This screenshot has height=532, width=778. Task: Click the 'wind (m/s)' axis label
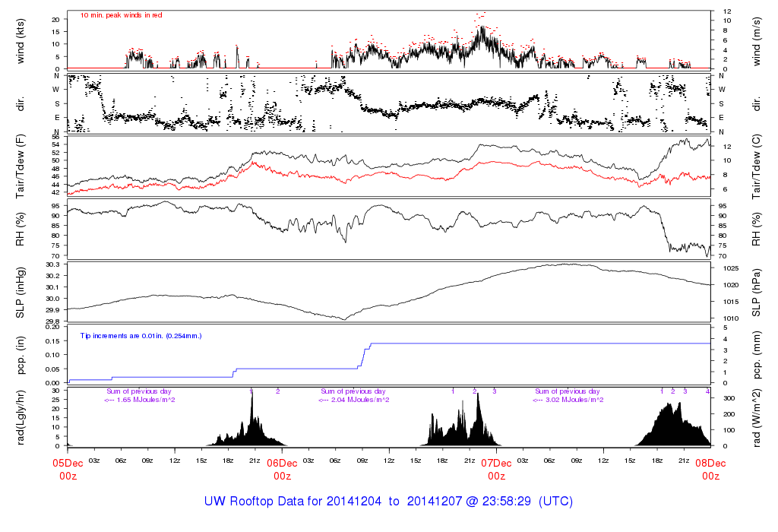[x=756, y=42]
